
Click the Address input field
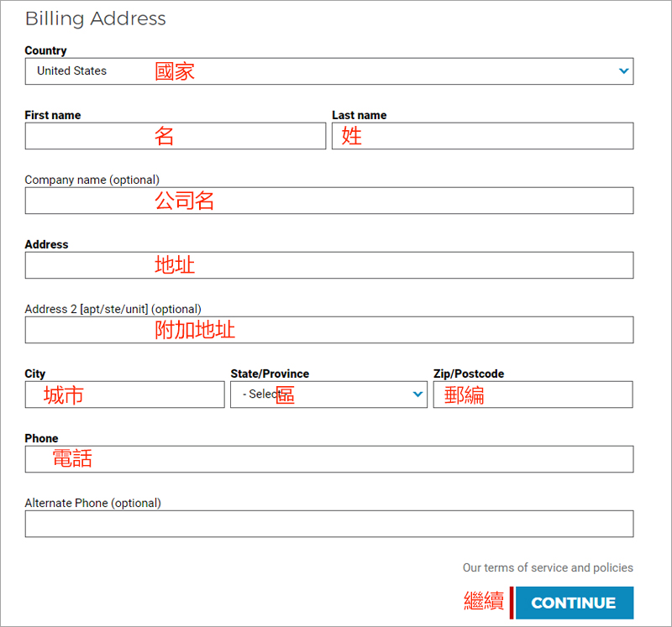[328, 265]
